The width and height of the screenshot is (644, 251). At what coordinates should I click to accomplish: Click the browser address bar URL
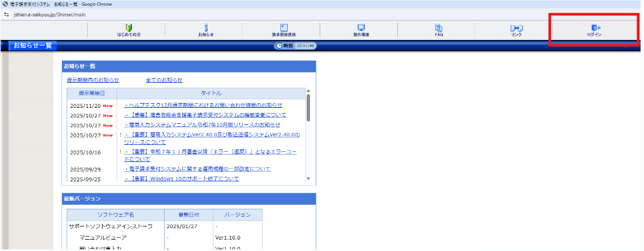coord(54,14)
